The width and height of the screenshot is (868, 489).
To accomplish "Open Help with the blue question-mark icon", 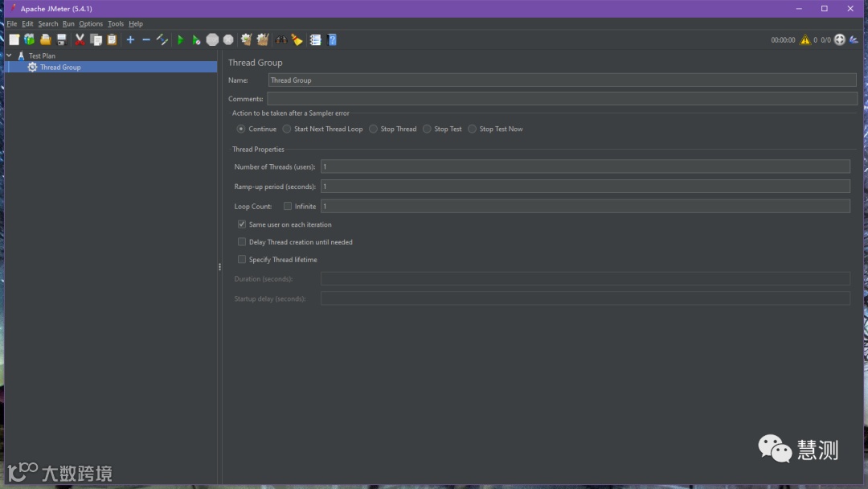I will pos(332,39).
